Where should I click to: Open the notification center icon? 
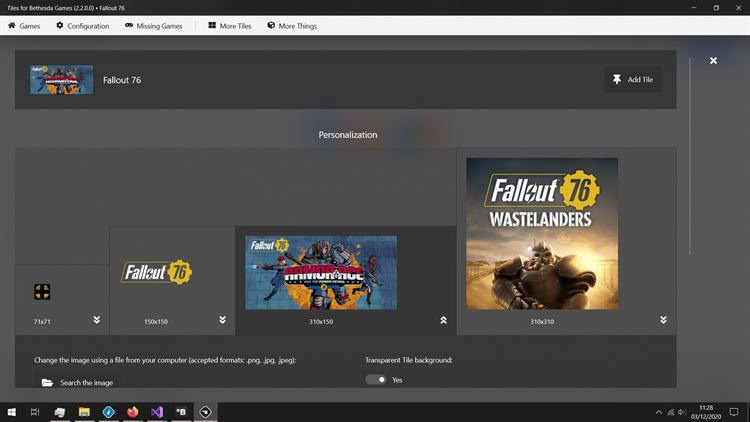(734, 412)
